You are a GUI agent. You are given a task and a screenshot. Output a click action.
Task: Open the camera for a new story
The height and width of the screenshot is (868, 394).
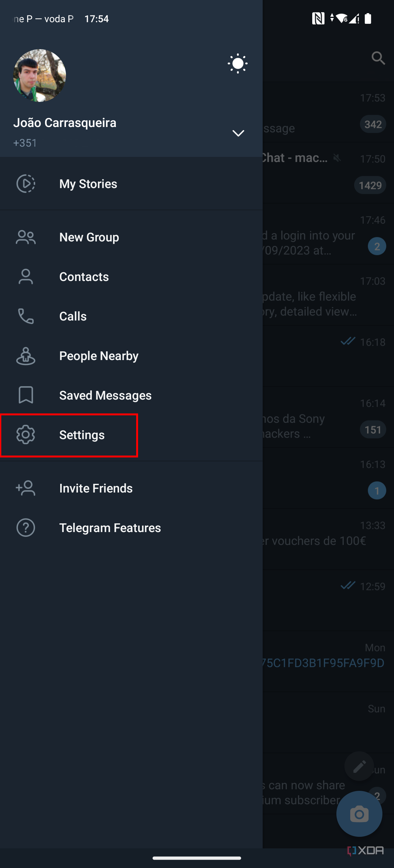tap(359, 813)
